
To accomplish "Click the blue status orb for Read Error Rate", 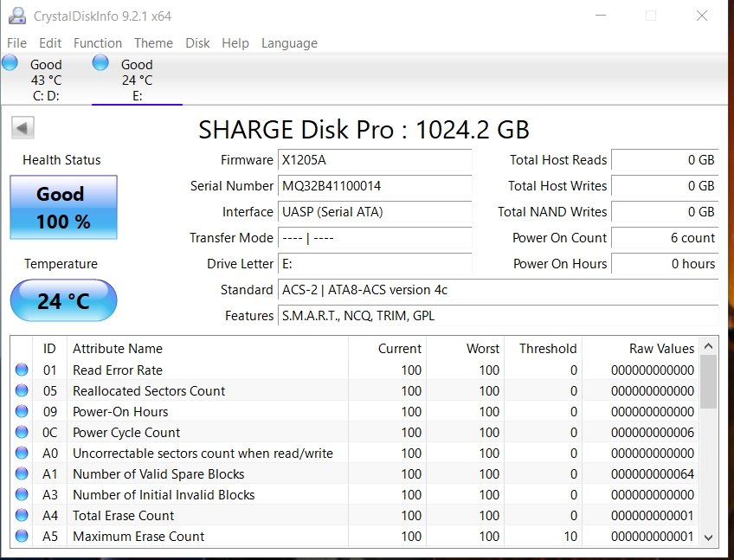I will [22, 370].
